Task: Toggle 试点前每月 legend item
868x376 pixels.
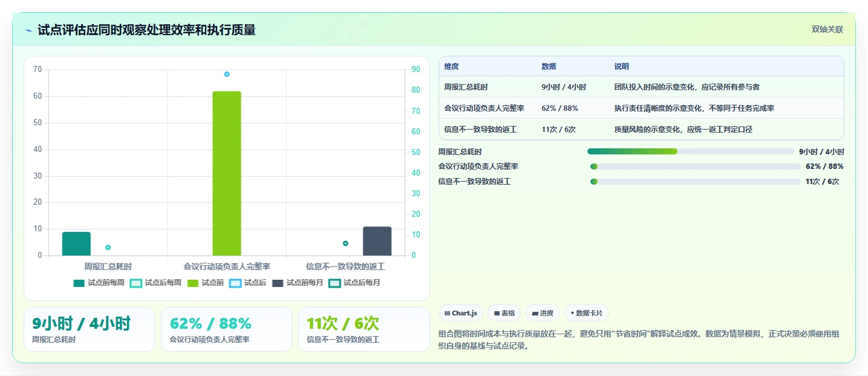Action: click(x=298, y=283)
